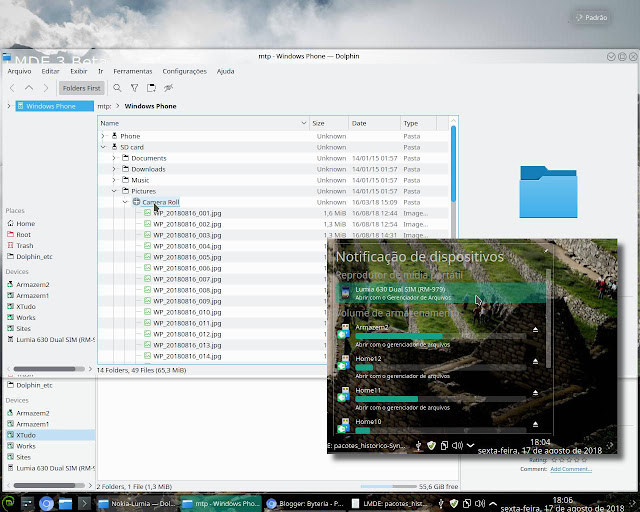Go back with the toolbar back arrow
The height and width of the screenshot is (512, 640).
point(12,88)
